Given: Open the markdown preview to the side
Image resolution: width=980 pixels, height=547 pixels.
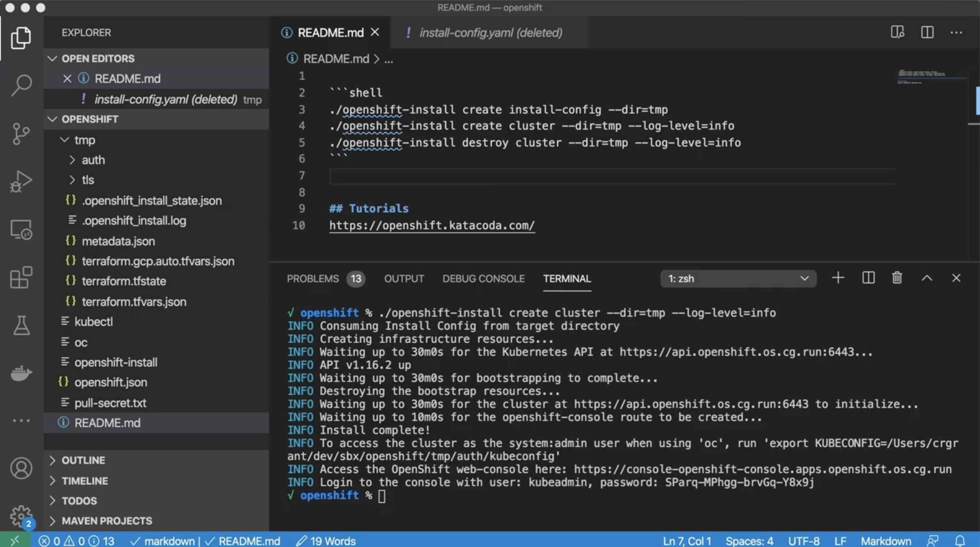Looking at the screenshot, I should [898, 32].
